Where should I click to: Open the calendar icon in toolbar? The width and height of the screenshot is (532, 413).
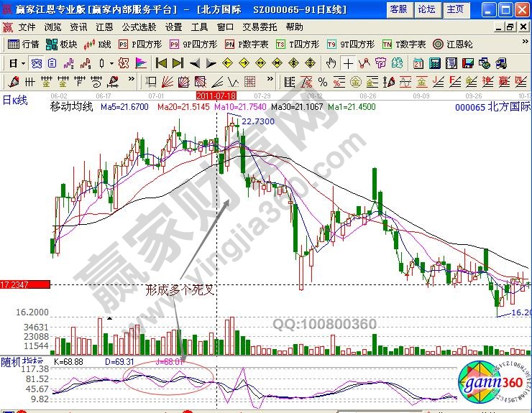(x=418, y=62)
